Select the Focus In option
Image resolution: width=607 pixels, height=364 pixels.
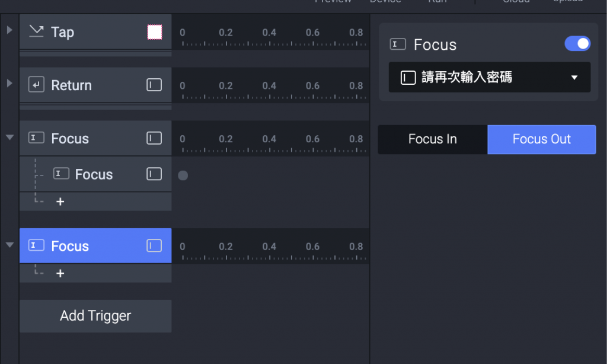pyautogui.click(x=433, y=139)
